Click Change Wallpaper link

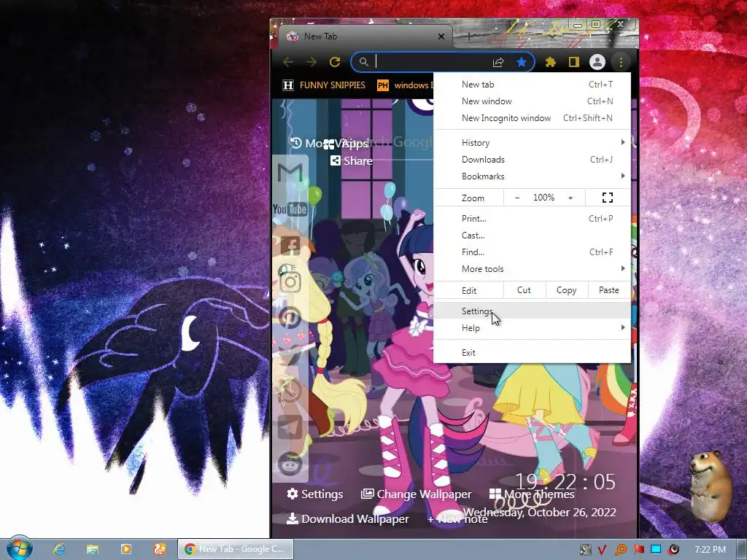417,494
